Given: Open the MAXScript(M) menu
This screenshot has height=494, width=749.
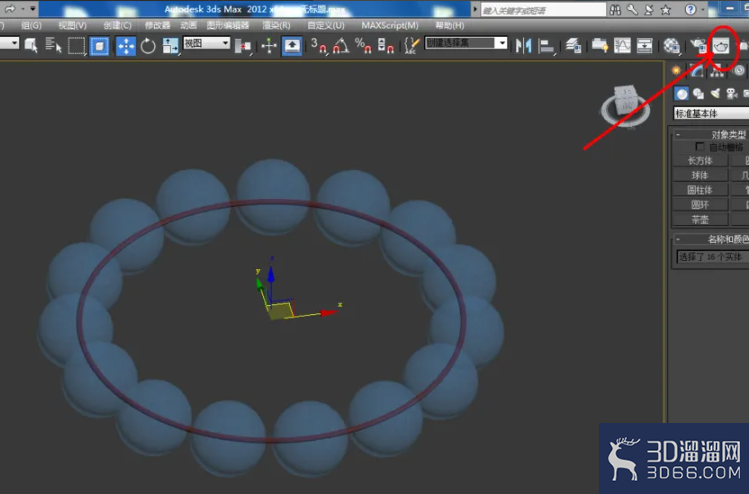Looking at the screenshot, I should click(x=390, y=25).
